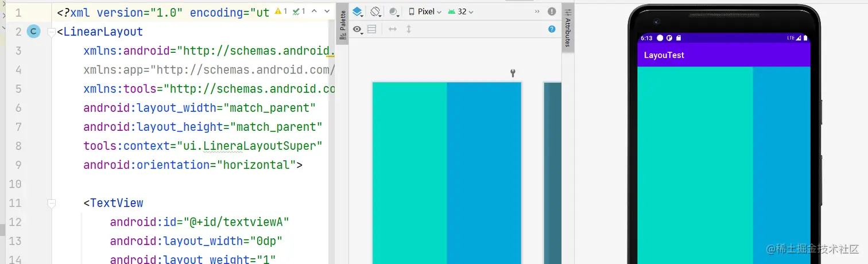The height and width of the screenshot is (264, 868).
Task: Open the View Options eye dropdown
Action: [358, 29]
